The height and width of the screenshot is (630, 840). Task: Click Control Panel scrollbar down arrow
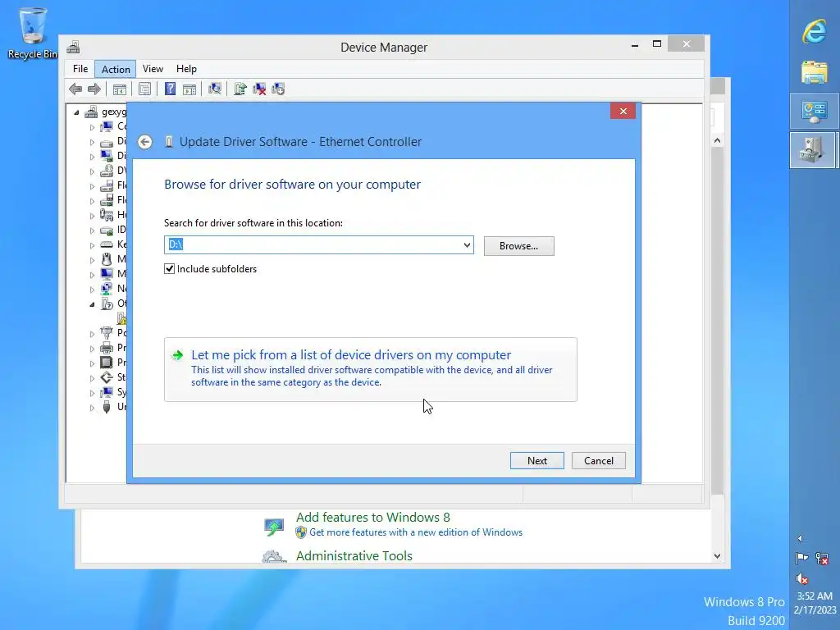click(717, 556)
